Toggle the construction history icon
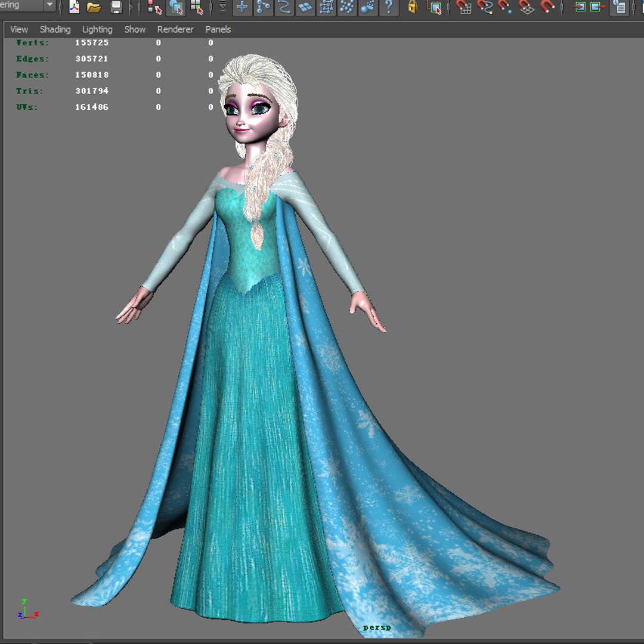 point(620,7)
